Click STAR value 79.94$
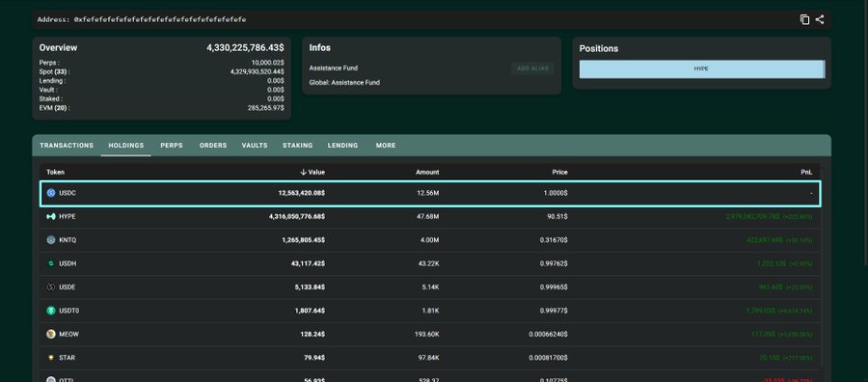Screen dimensions: 868x382 pos(313,358)
